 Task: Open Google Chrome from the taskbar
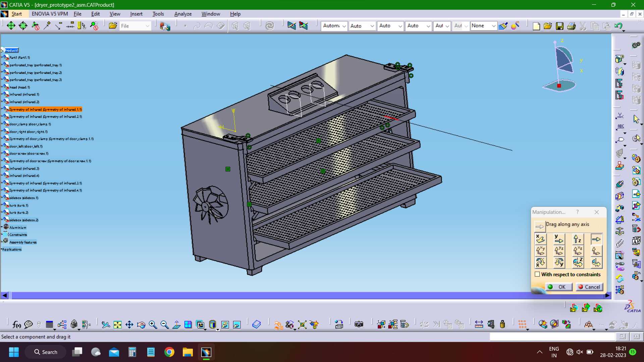coord(169,352)
